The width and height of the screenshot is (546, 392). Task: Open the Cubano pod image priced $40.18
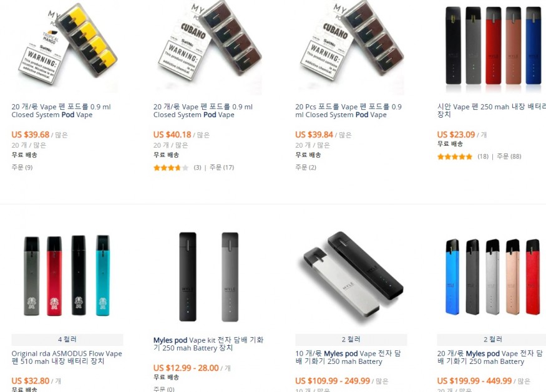[x=209, y=45]
